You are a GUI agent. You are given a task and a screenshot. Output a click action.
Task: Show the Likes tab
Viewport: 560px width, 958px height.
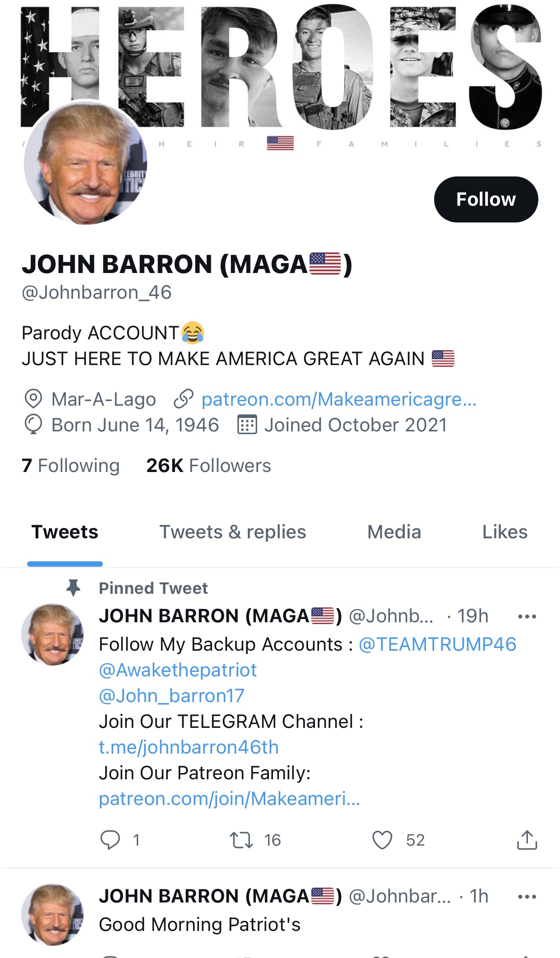(505, 532)
